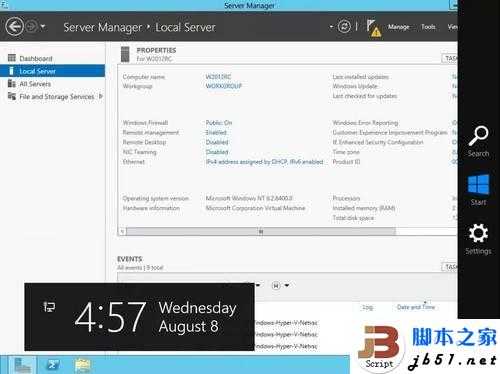Open File Explorer from the taskbar
Image resolution: width=500 pixels, height=374 pixels.
pyautogui.click(x=83, y=365)
